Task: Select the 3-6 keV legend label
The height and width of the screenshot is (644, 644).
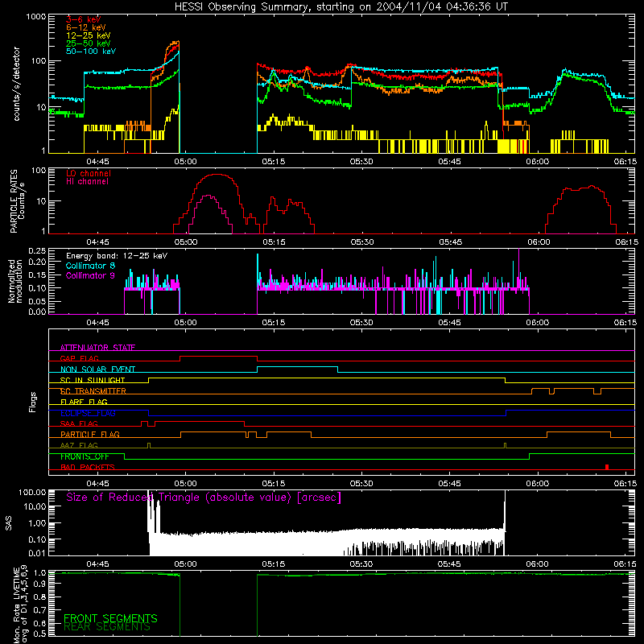Action: click(x=83, y=19)
